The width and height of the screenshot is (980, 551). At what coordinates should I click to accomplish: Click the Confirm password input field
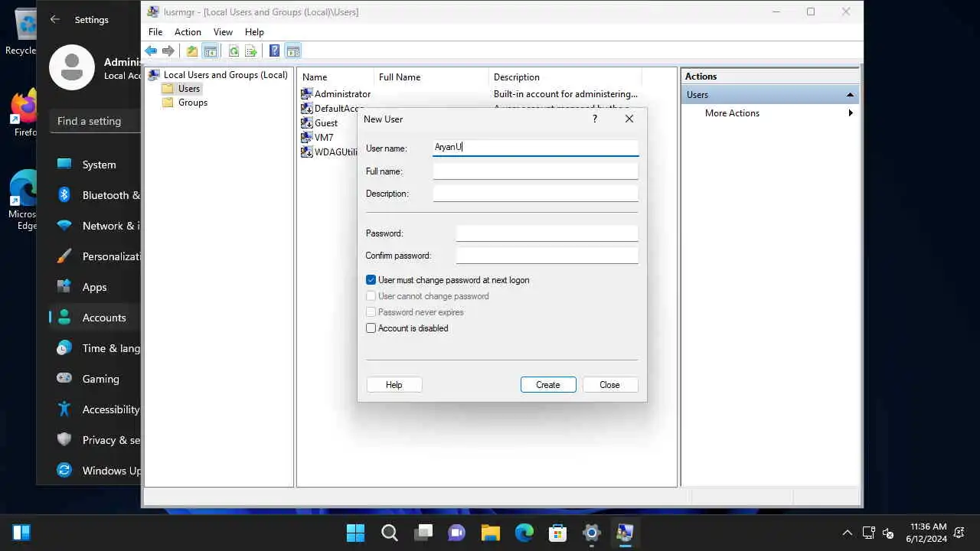(547, 256)
